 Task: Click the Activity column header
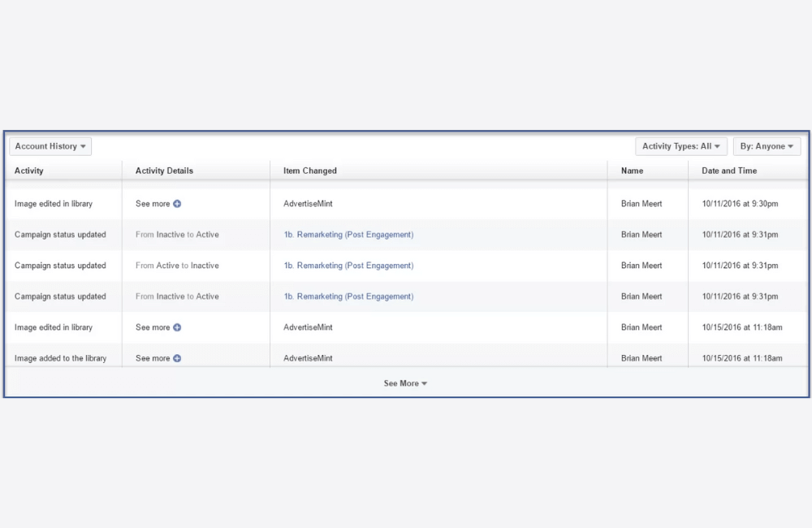[x=28, y=171]
